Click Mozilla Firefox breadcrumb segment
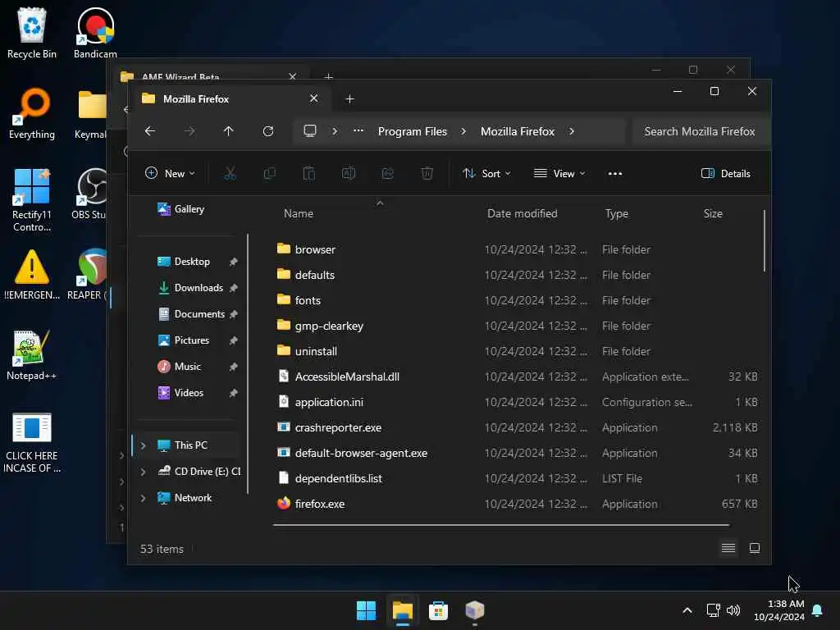 coord(518,131)
